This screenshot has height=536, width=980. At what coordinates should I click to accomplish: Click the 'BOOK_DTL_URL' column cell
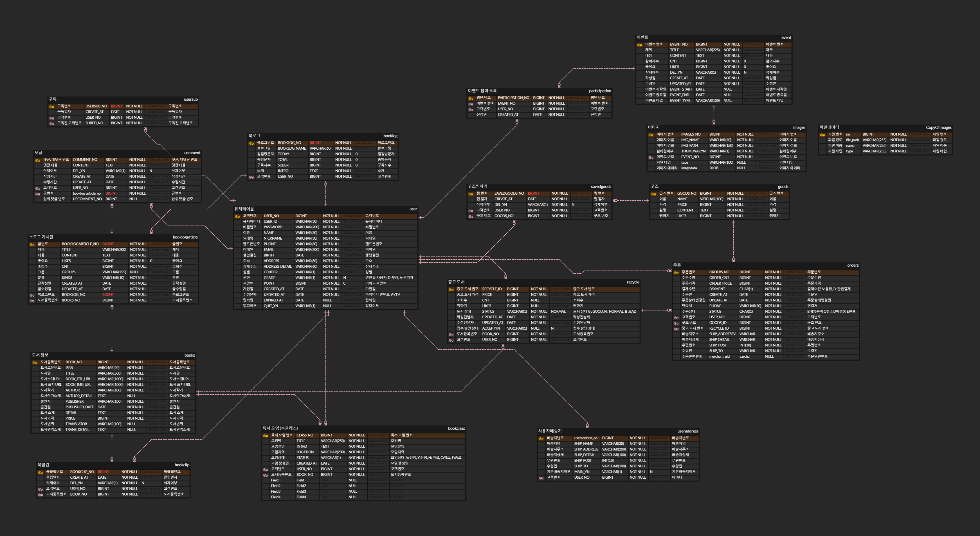[x=80, y=379]
